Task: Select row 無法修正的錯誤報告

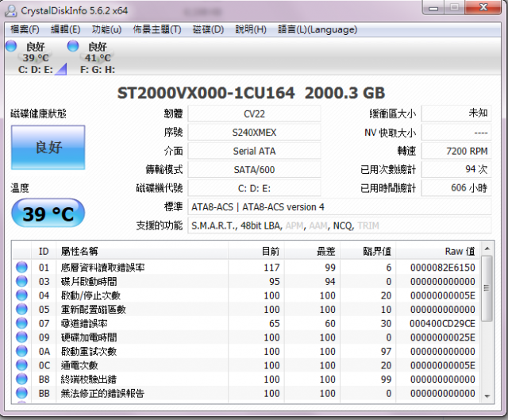Action: click(246, 393)
